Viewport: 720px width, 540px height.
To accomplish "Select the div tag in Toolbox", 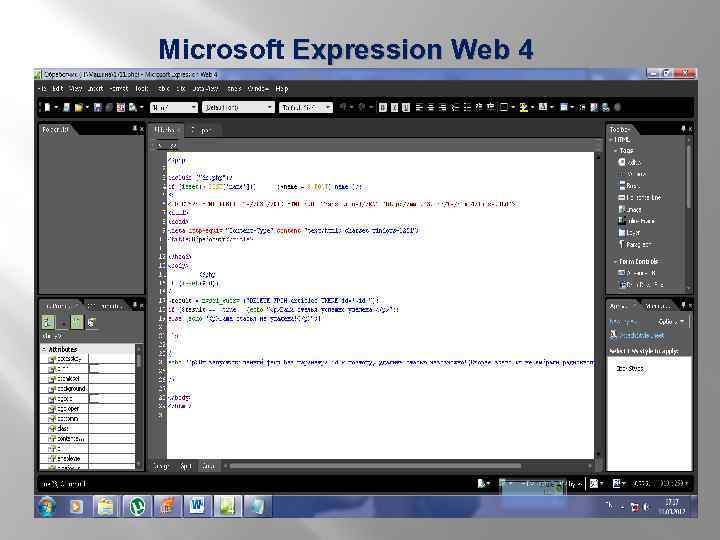I will [x=630, y=163].
